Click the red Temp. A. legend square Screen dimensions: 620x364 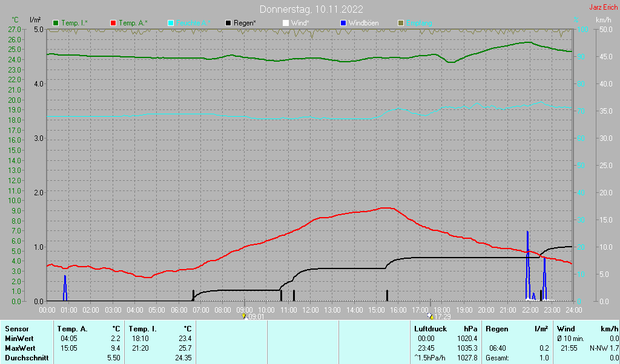point(113,23)
